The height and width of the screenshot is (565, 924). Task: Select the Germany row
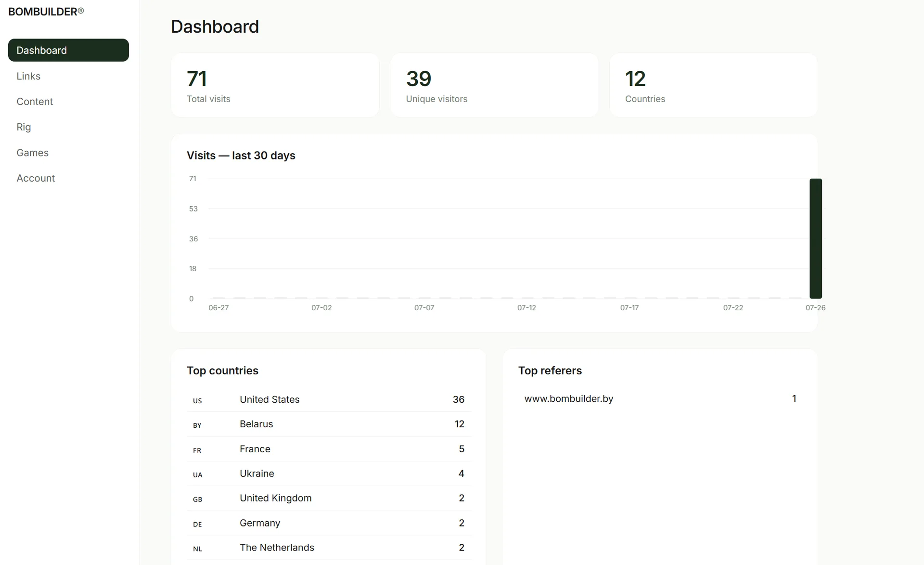point(329,523)
